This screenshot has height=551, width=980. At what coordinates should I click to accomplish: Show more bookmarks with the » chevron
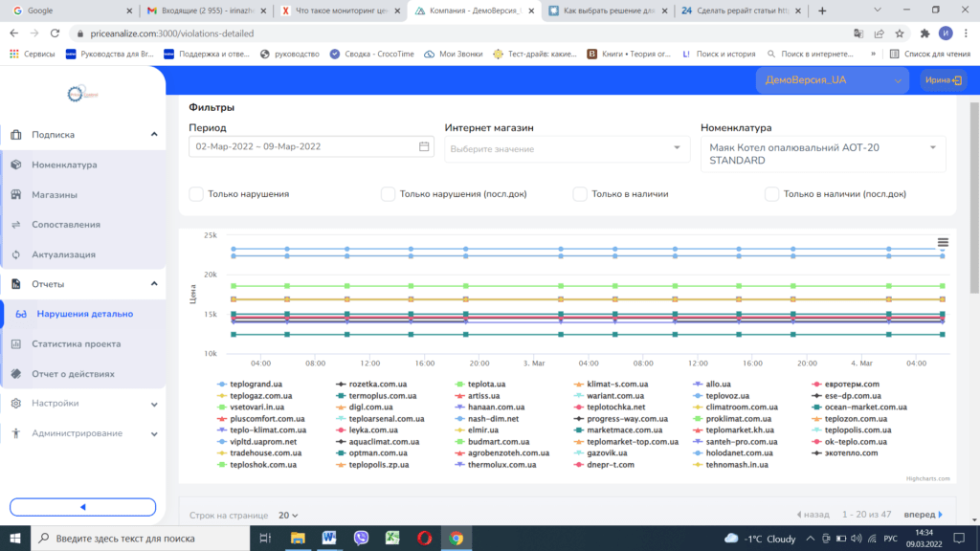(873, 54)
